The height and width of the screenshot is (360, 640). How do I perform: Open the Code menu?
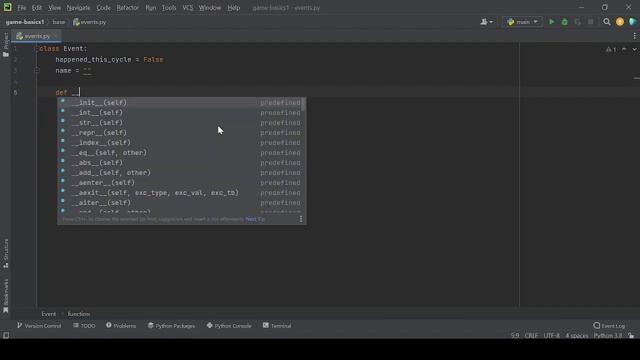[x=103, y=8]
